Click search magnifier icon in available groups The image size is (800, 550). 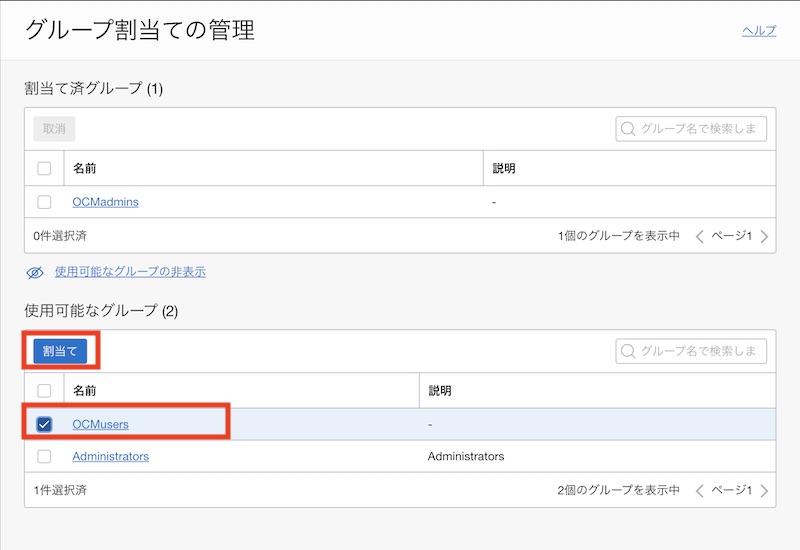628,351
